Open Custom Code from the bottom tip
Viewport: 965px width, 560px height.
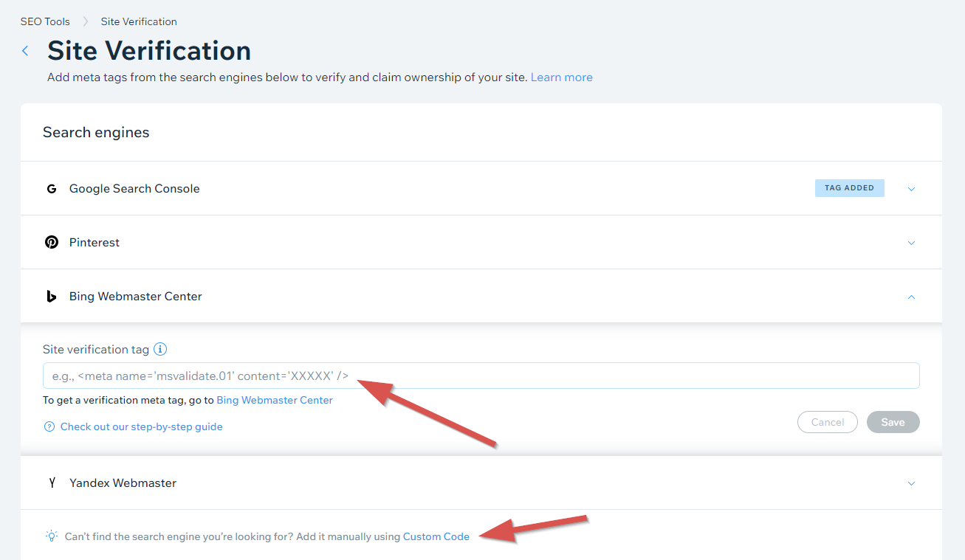coord(436,536)
